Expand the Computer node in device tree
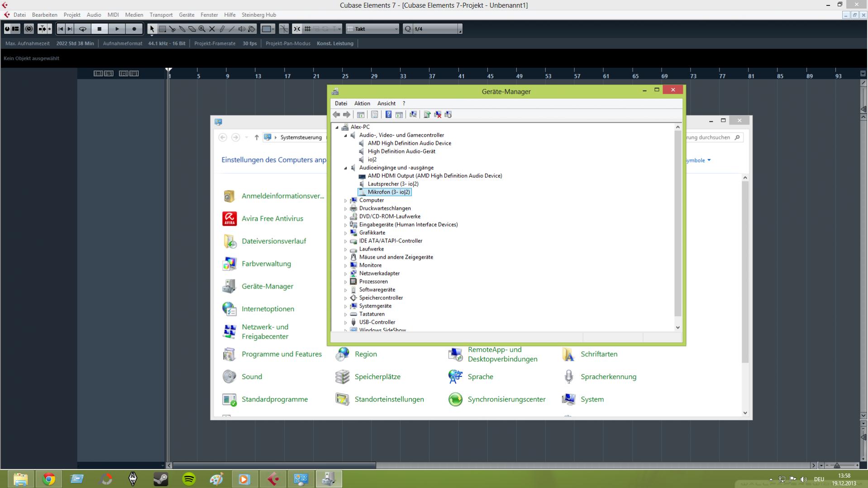Screen dimensions: 868x488 (x=346, y=200)
